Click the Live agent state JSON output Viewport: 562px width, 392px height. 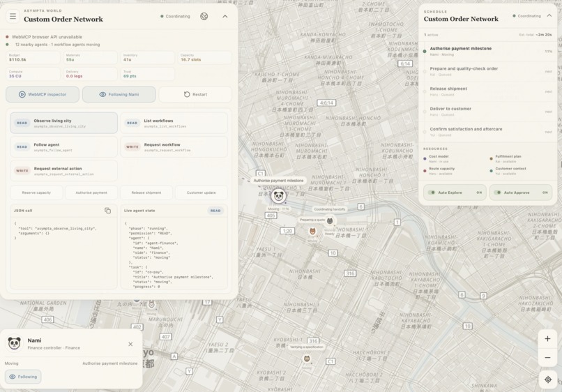(x=174, y=253)
